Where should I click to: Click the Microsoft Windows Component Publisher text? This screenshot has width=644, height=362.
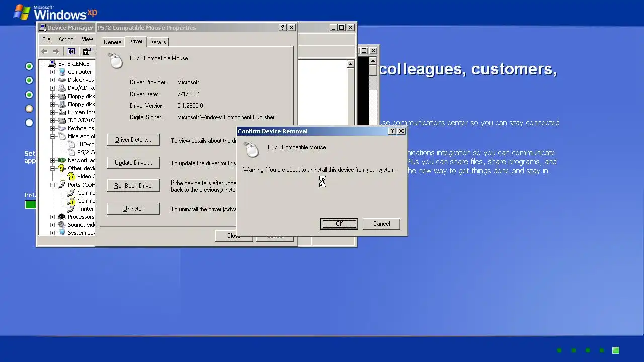pos(226,117)
